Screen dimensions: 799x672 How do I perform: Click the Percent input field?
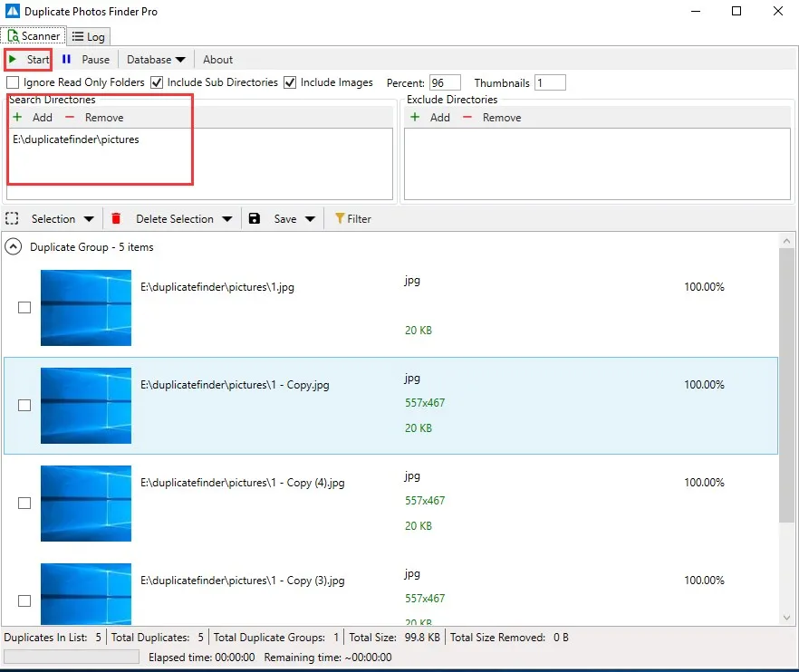445,82
